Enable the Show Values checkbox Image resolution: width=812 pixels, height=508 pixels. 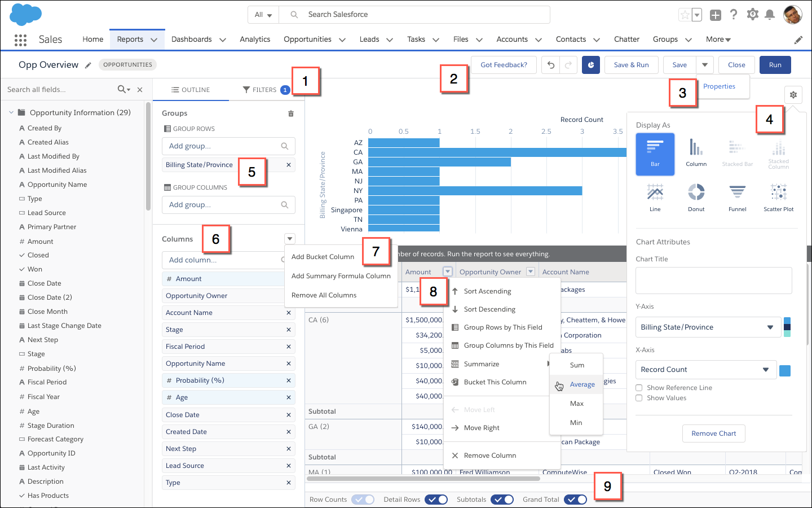638,397
